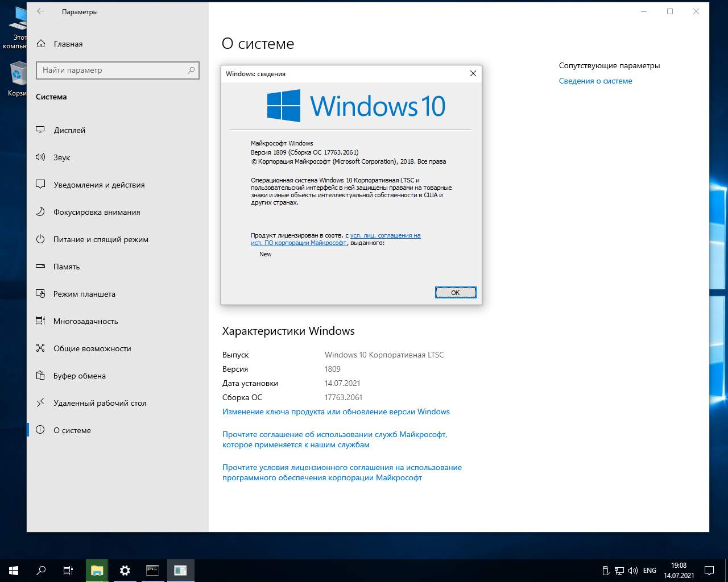
Task: Close the Windows: сведения dialog
Action: pyautogui.click(x=473, y=73)
